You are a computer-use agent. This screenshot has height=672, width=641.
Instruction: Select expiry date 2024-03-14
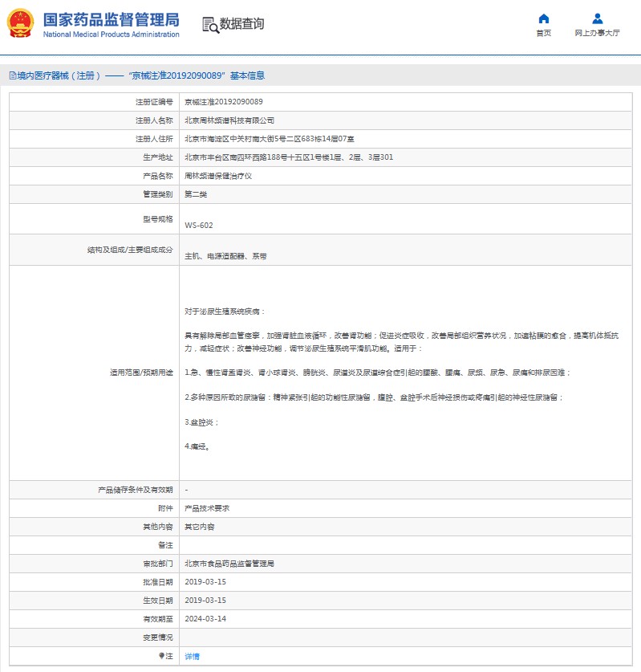(205, 619)
